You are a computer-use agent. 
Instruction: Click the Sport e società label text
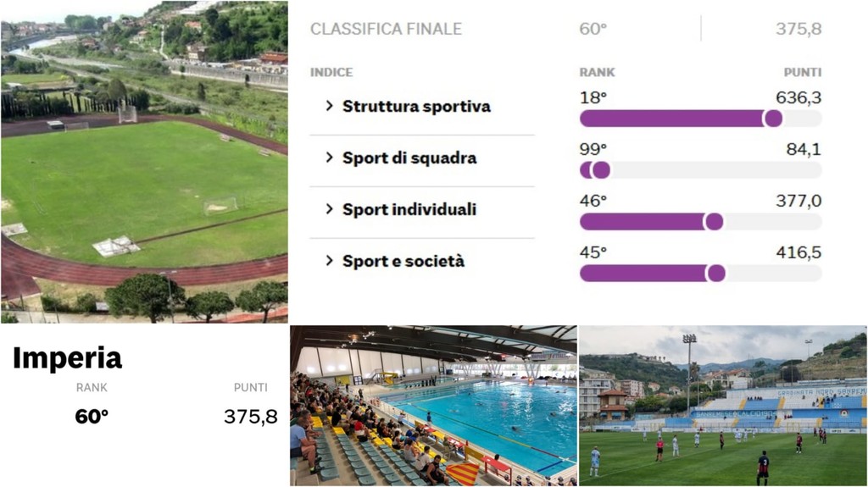point(403,261)
